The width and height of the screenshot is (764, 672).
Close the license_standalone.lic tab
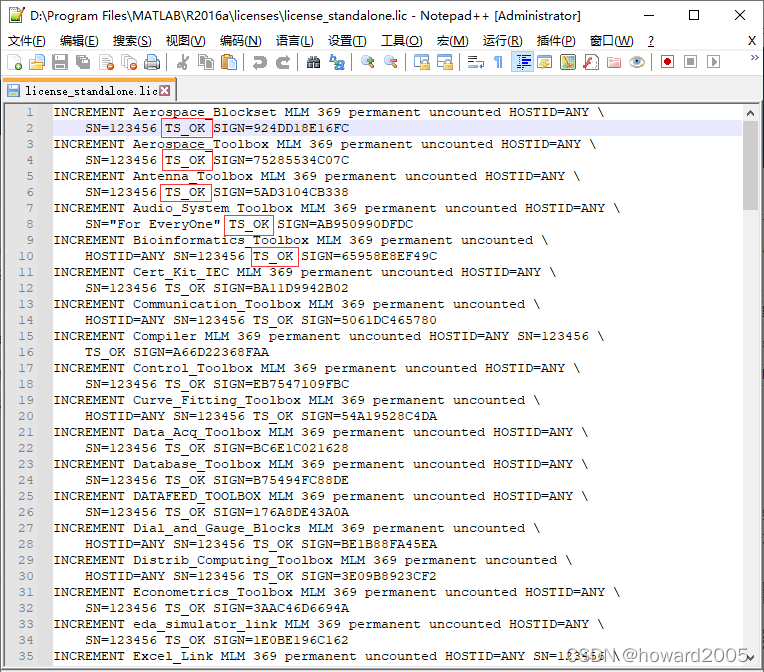[x=165, y=91]
